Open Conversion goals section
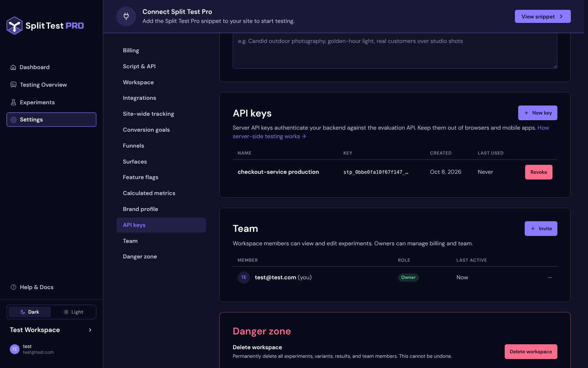Viewport: 588px width, 368px height. tap(161, 130)
